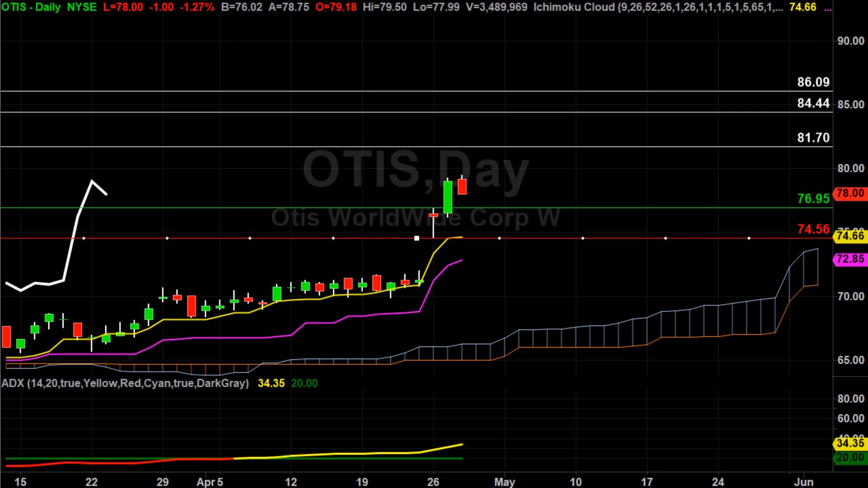
Task: Click the yellow 34.35 ADX value in header
Action: pos(271,383)
